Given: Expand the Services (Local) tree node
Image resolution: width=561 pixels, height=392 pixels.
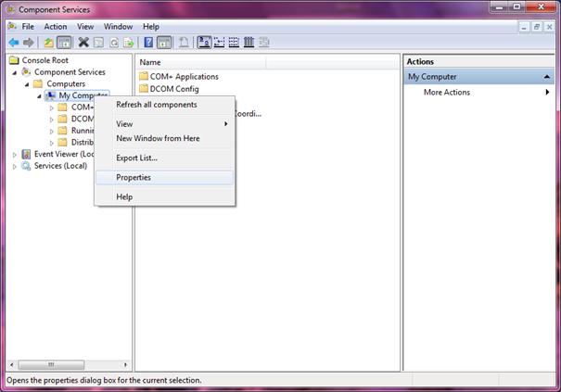Looking at the screenshot, I should point(14,167).
